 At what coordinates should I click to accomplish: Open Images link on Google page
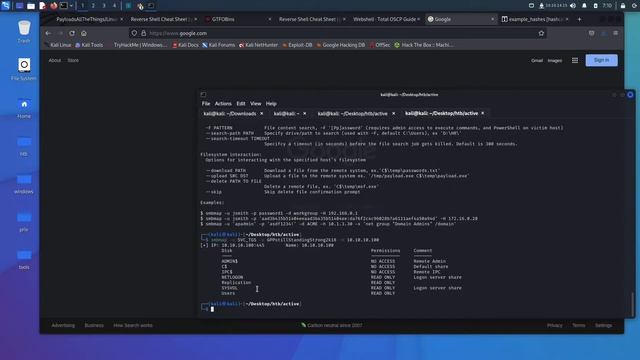[554, 60]
